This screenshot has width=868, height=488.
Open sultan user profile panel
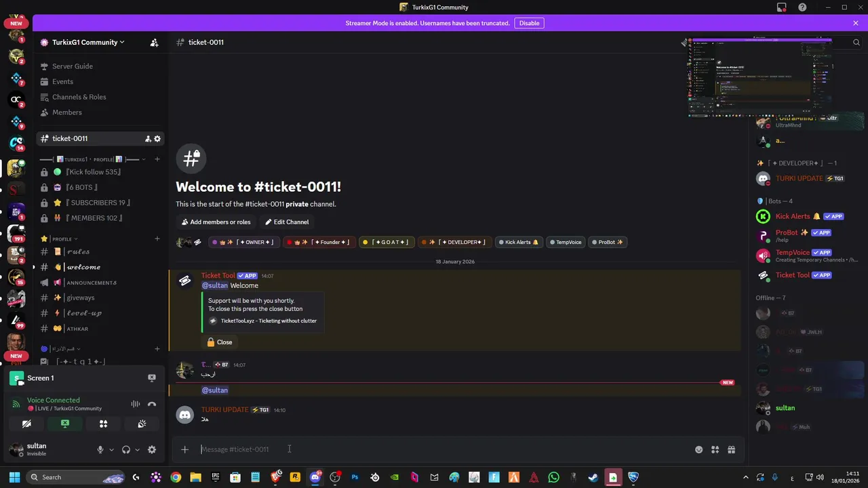[x=46, y=449]
